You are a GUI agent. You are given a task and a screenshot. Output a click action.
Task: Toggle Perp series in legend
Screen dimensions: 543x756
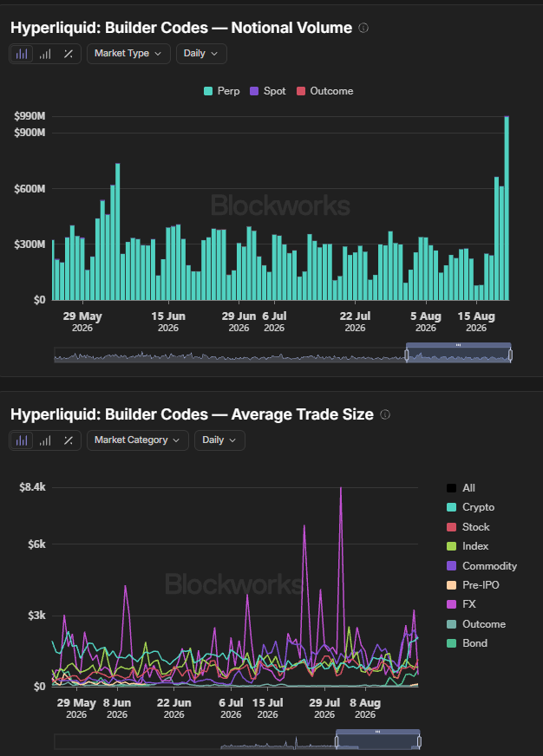(x=221, y=91)
